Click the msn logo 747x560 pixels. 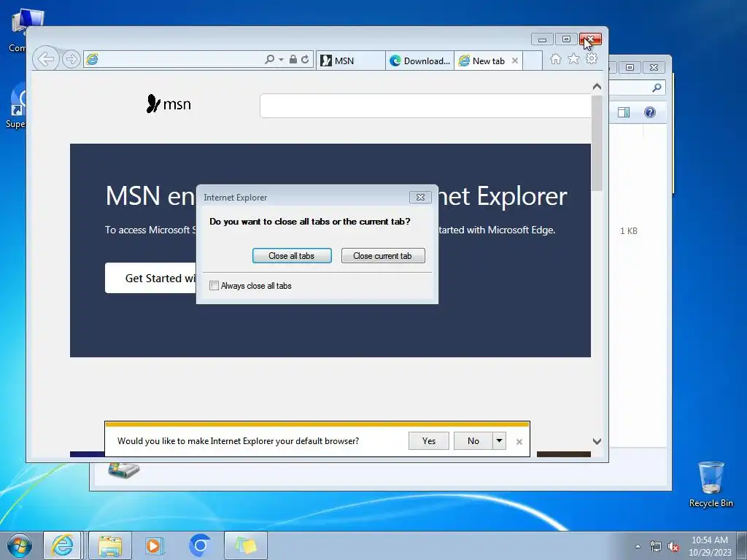coord(169,104)
